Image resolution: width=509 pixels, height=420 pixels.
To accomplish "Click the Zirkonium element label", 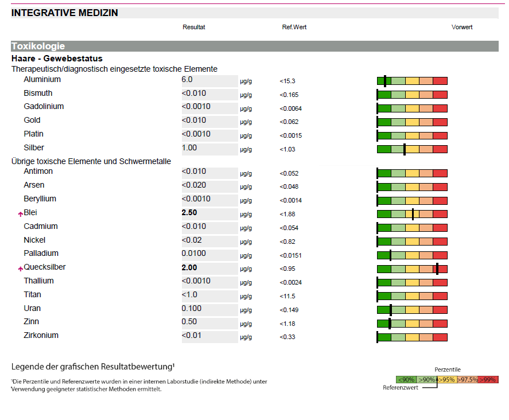I will point(41,336).
